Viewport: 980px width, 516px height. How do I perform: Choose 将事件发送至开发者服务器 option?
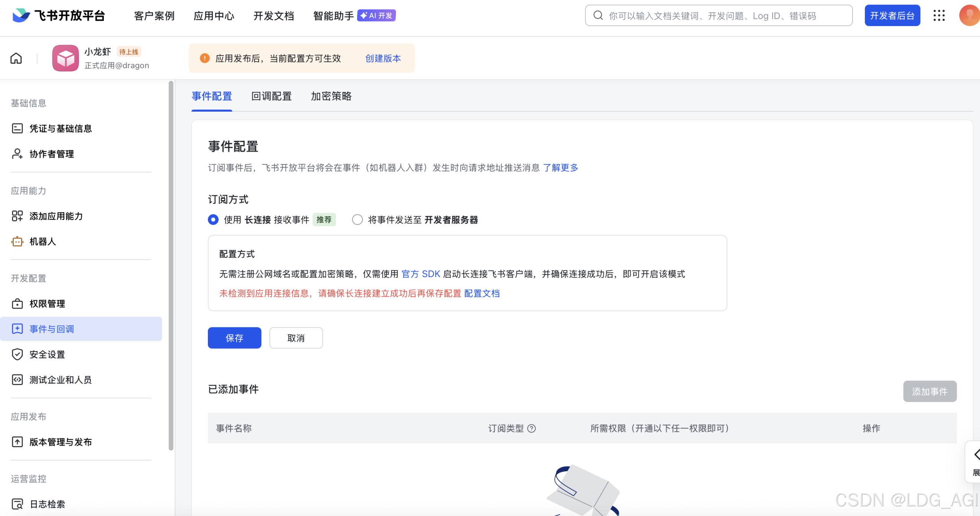click(x=357, y=220)
